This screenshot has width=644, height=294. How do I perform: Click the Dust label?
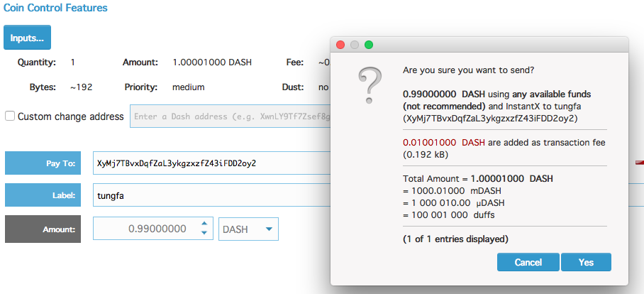292,87
